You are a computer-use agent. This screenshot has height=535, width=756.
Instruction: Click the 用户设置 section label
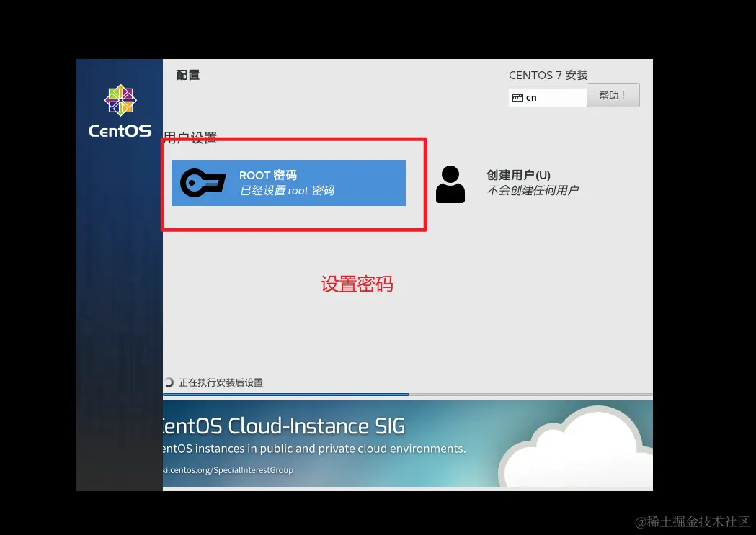tap(190, 138)
